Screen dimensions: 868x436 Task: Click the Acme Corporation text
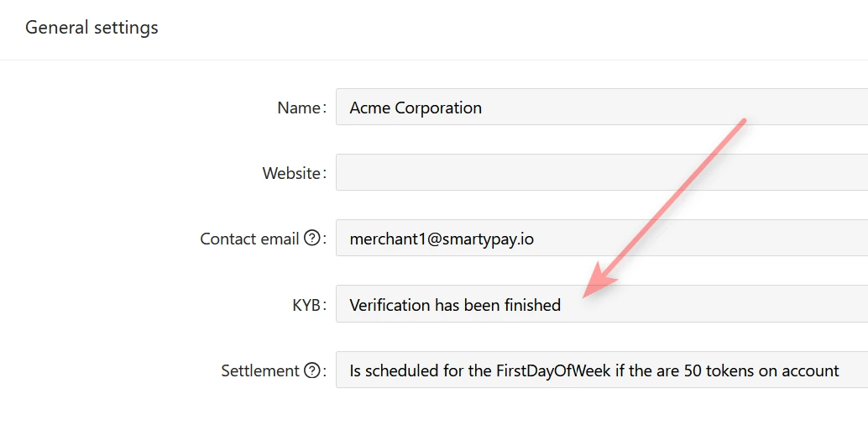(416, 108)
